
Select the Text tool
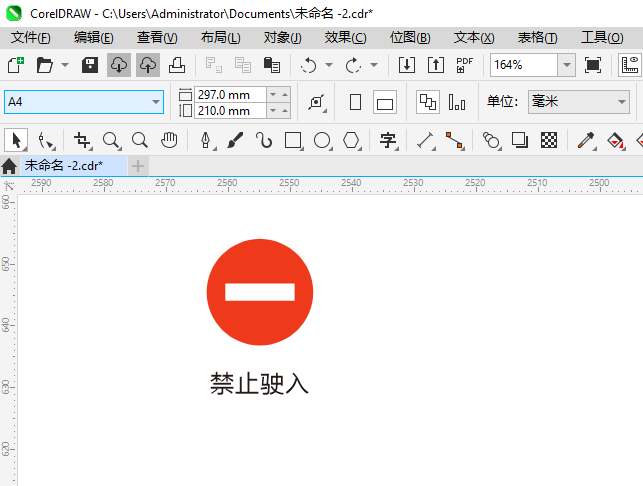tap(388, 140)
